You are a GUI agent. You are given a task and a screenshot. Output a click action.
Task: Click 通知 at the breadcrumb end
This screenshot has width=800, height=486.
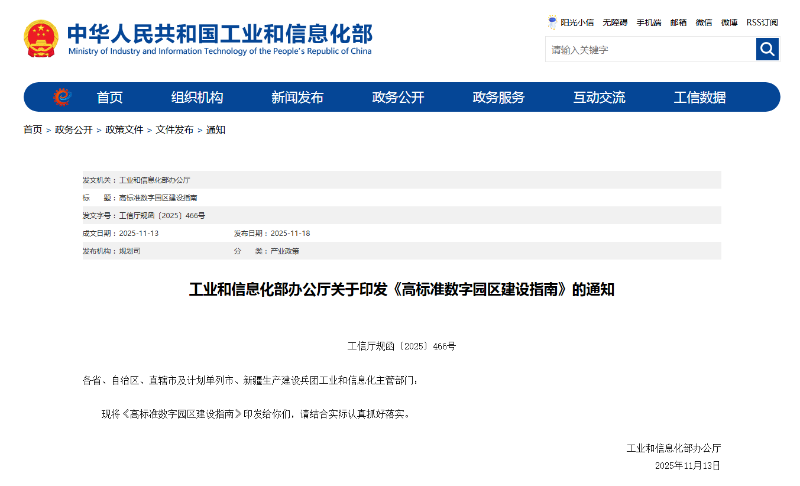215,130
